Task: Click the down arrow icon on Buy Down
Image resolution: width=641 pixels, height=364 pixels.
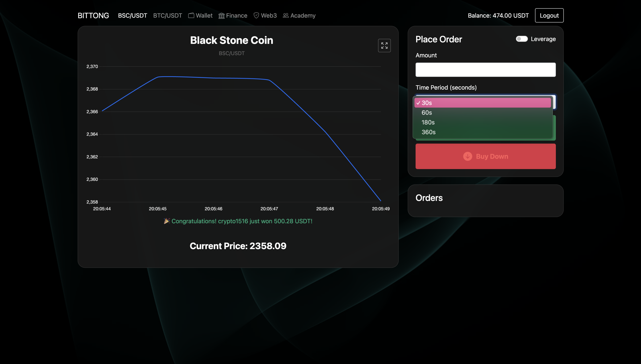Action: coord(467,156)
